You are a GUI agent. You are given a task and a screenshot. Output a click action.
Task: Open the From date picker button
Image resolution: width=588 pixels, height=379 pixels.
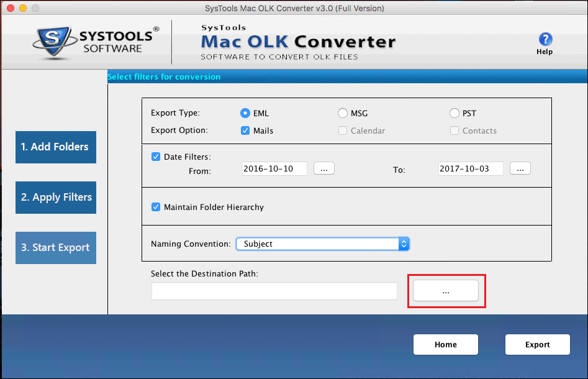pos(324,168)
